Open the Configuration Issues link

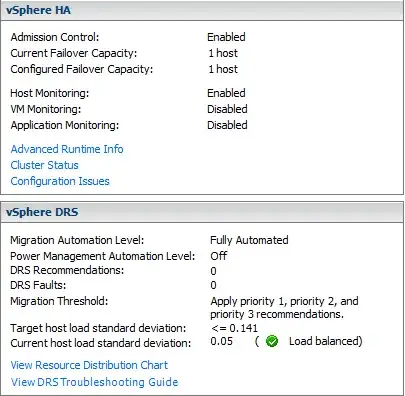tap(60, 181)
